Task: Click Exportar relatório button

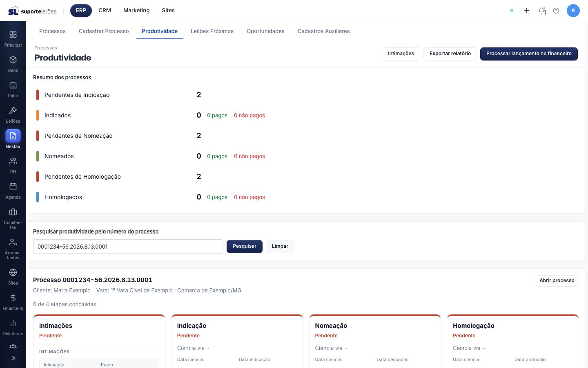Action: click(450, 54)
